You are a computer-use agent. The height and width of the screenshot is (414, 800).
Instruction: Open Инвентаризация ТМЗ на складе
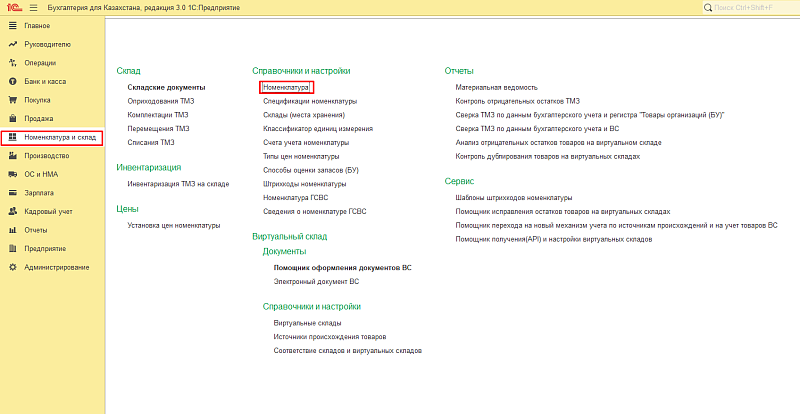pos(178,184)
